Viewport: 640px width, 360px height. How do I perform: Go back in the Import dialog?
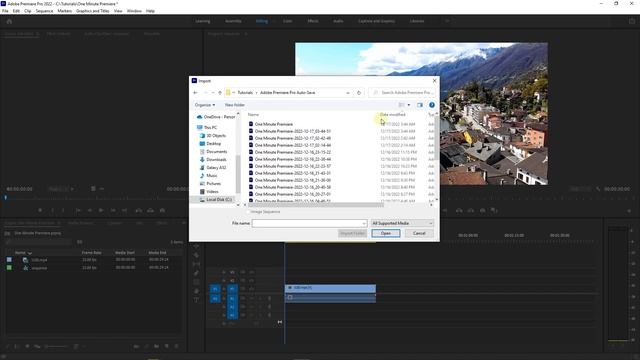click(196, 93)
